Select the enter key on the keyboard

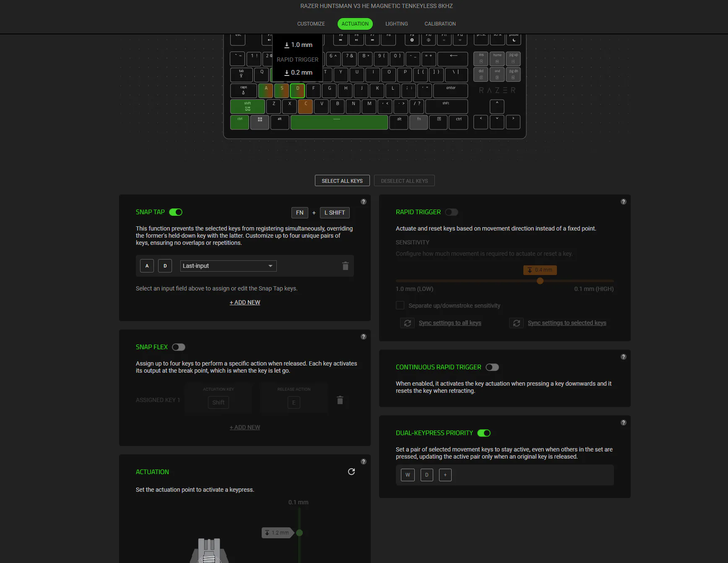tap(451, 91)
